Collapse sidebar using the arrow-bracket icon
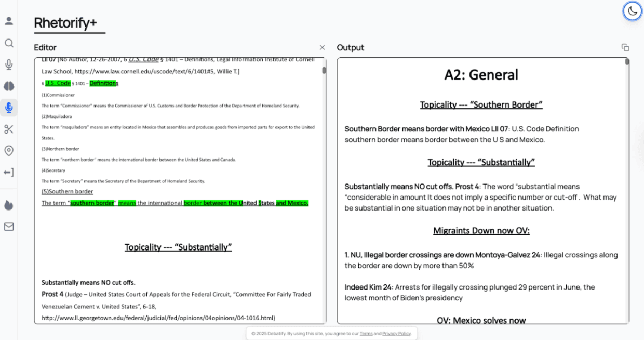This screenshot has height=342, width=644. [x=9, y=173]
